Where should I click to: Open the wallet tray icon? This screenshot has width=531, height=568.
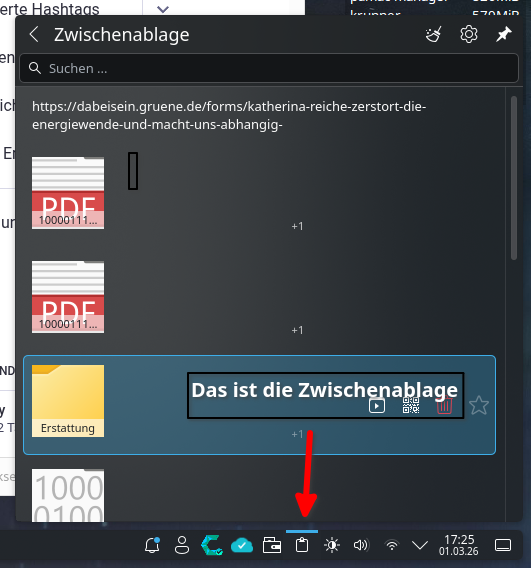tap(272, 545)
